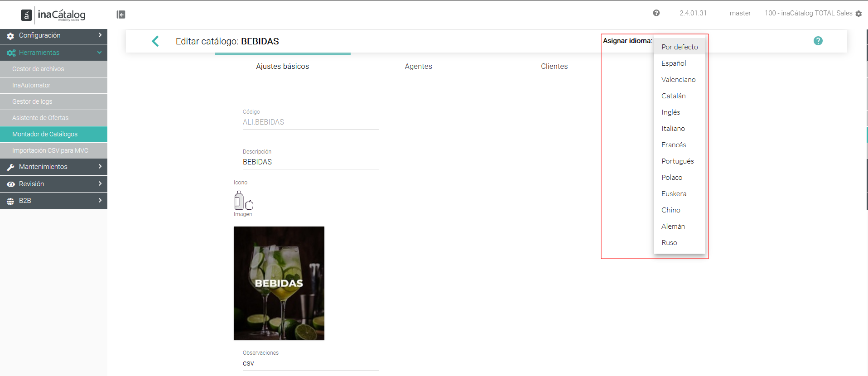Click the Observaciones field
Image resolution: width=868 pixels, height=376 pixels.
coord(311,363)
